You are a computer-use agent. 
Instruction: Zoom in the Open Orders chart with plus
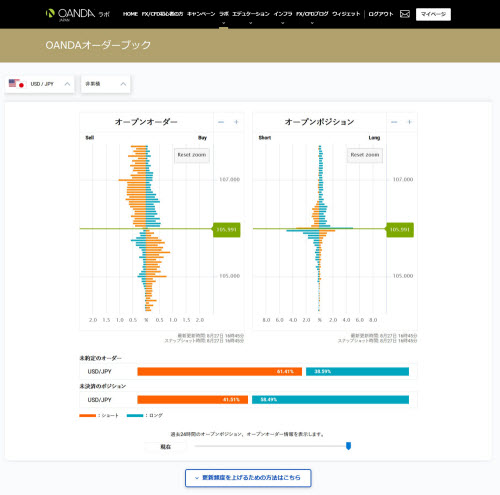[236, 122]
